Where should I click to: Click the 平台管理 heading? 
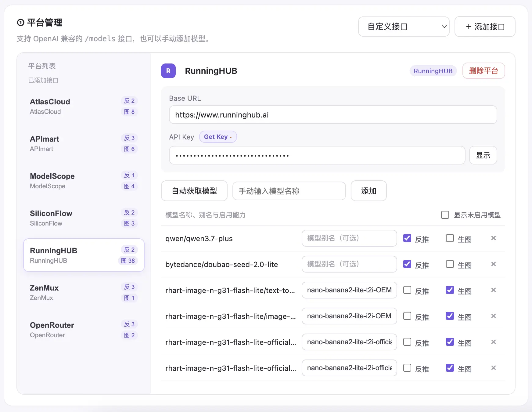(x=45, y=23)
